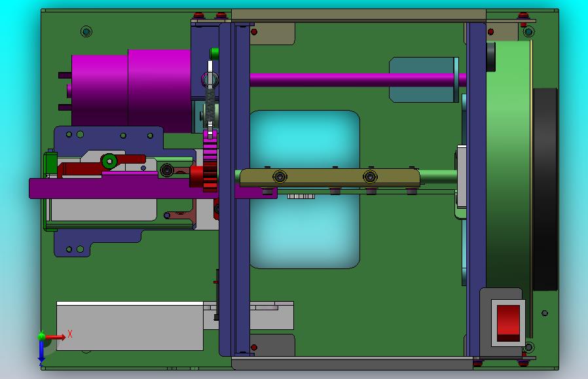Select the right blue vertical frame plate
588x379 pixels.
pyautogui.click(x=475, y=189)
